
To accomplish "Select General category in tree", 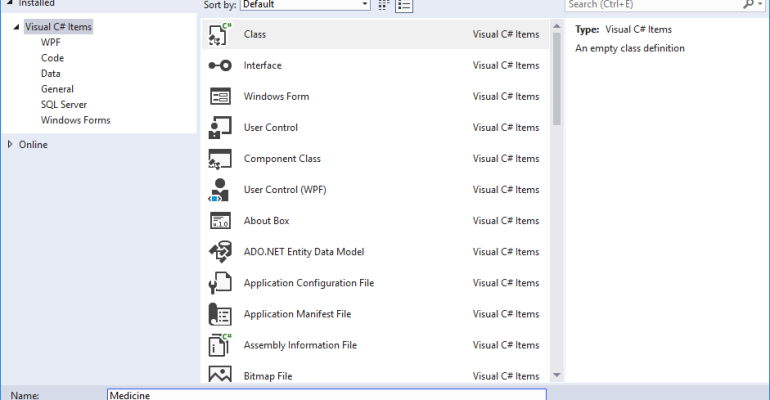I will click(x=57, y=89).
